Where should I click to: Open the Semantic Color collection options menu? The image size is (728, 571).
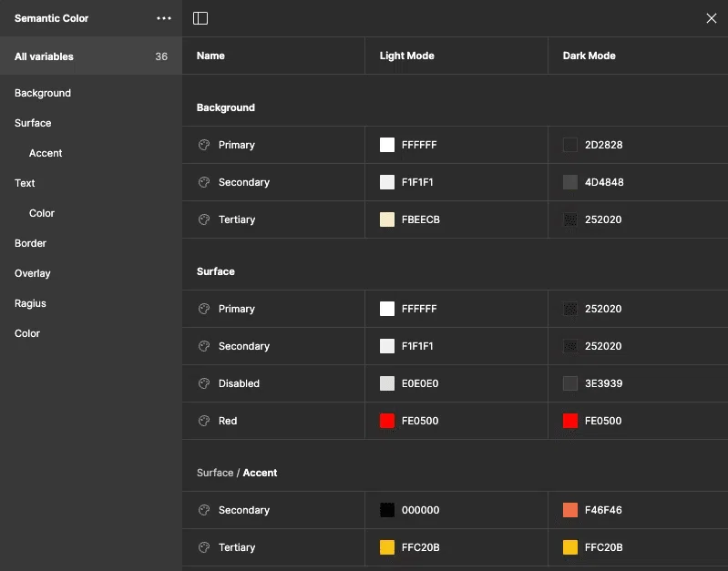click(x=163, y=18)
